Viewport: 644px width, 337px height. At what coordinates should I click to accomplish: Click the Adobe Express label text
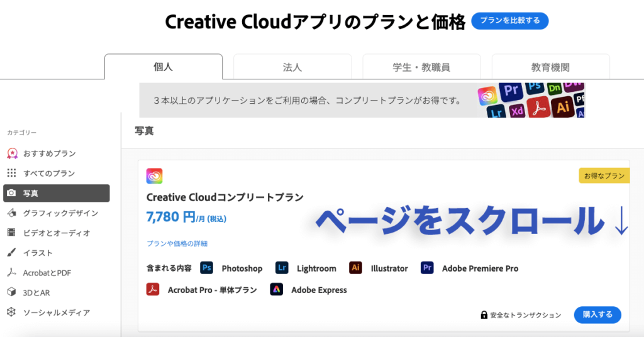[319, 290]
